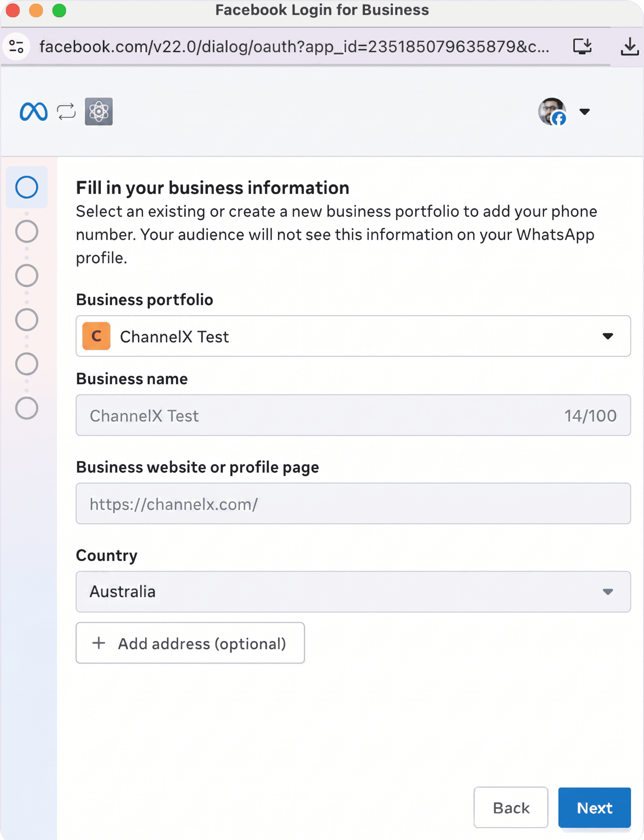
Task: Click the red close window button
Action: pos(13,10)
